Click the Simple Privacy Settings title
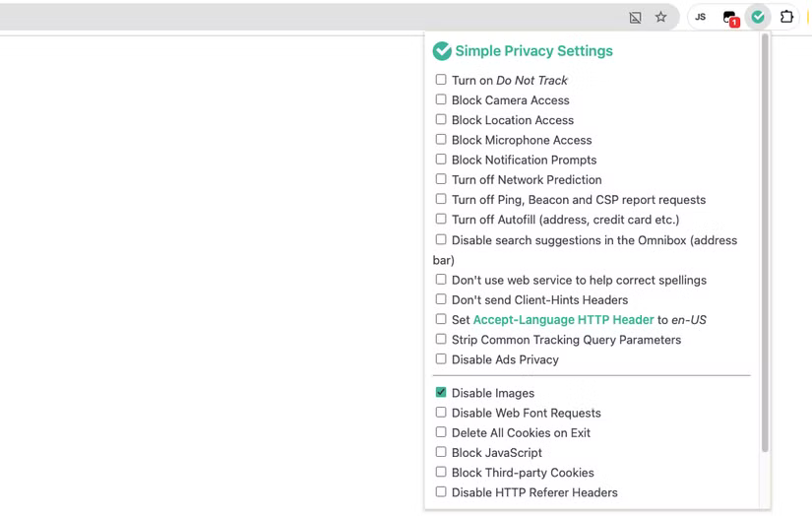The width and height of the screenshot is (812, 516). pyautogui.click(x=533, y=51)
